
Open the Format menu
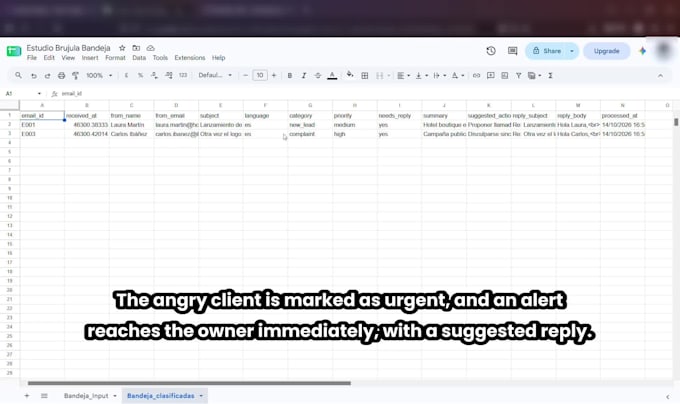click(x=115, y=58)
